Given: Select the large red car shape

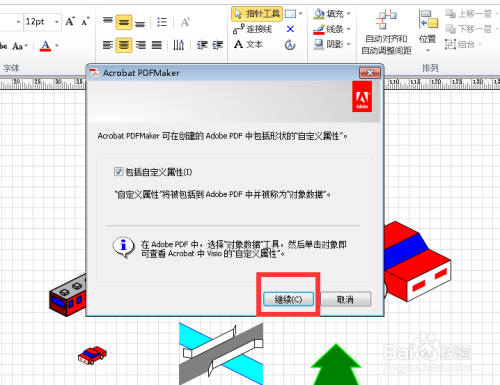Looking at the screenshot, I should (417, 262).
